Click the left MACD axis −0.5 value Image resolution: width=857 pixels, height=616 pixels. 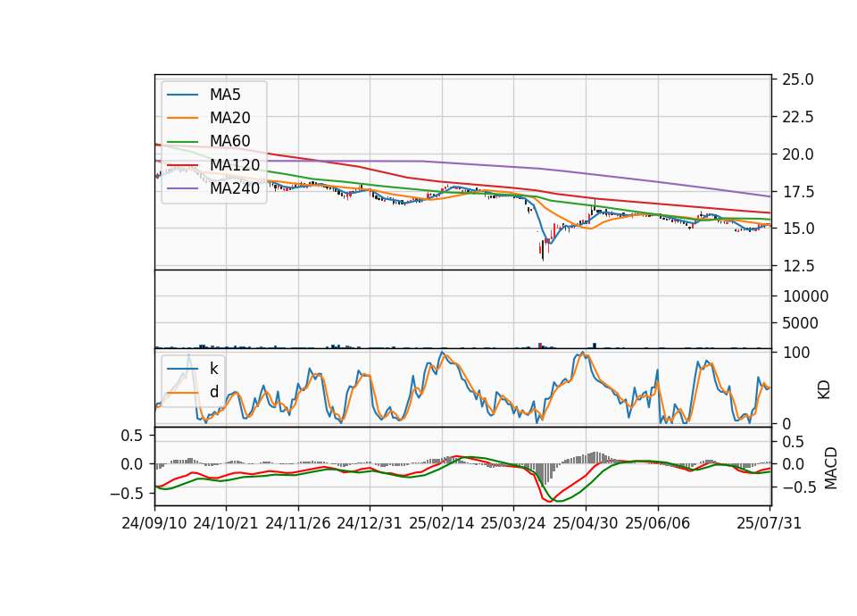pos(126,494)
